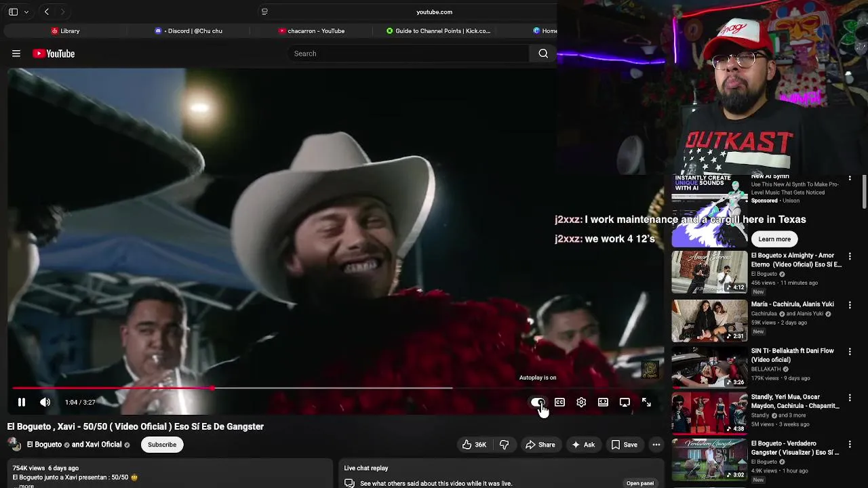Screen dimensions: 868x488
Task: Click the YouTube Search field
Action: (408, 54)
